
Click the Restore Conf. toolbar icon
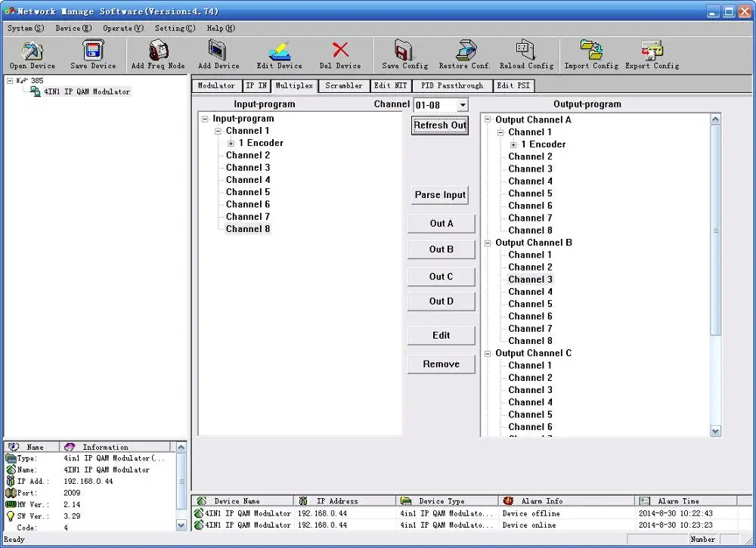point(465,51)
